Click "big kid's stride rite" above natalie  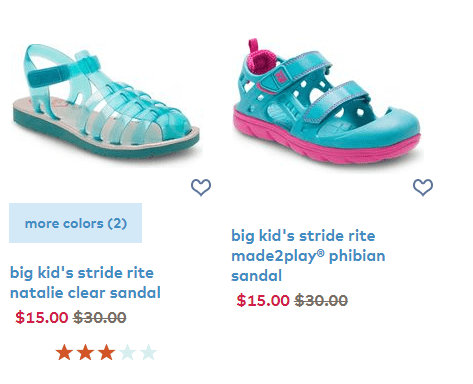[82, 273]
